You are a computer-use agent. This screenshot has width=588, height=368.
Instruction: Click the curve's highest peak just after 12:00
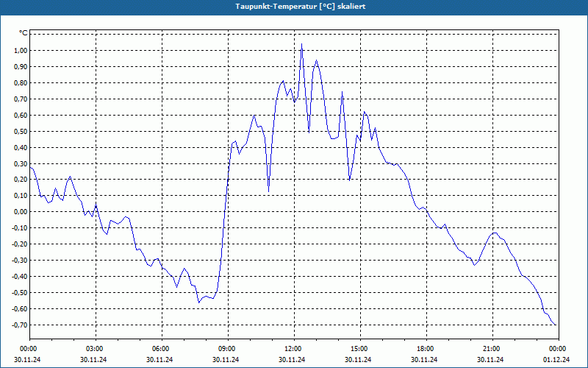[x=301, y=44]
